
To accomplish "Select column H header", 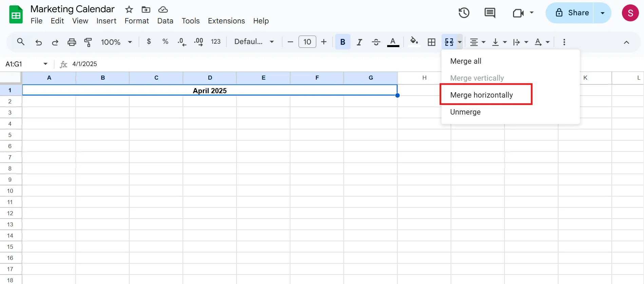I will (x=424, y=78).
